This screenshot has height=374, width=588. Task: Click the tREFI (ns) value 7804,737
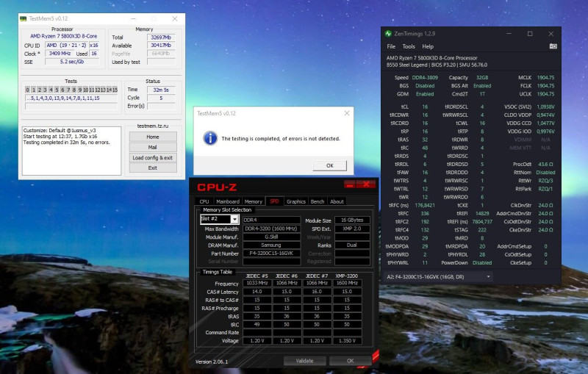pos(482,222)
